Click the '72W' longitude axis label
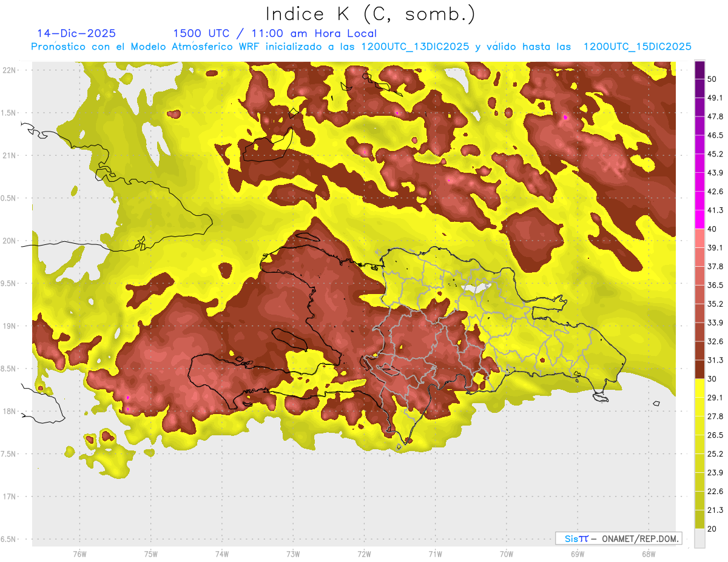 [364, 555]
